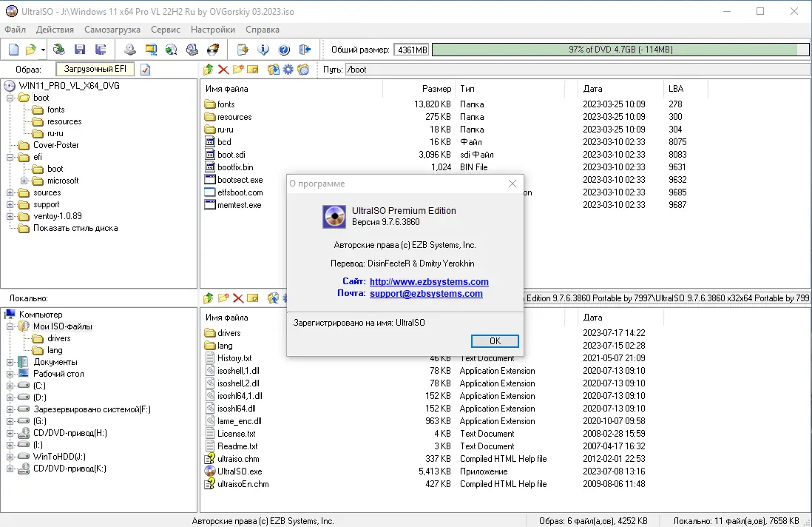
Task: Click the Open CD/DVD toolbar icon
Action: (59, 50)
